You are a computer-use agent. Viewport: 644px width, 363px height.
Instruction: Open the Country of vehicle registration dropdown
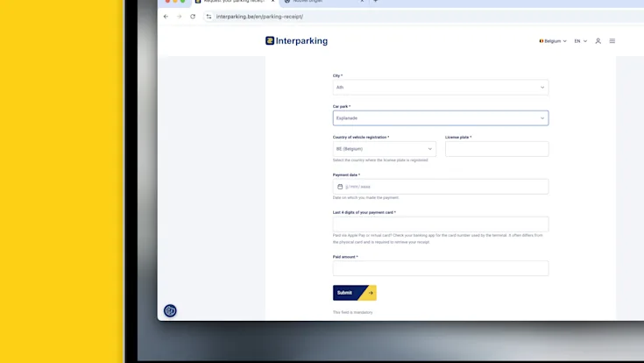tap(385, 149)
